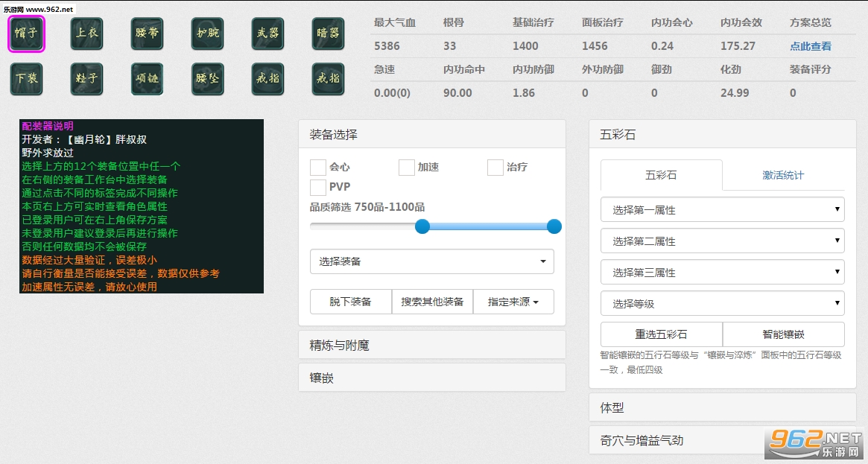Image resolution: width=868 pixels, height=464 pixels.
Task: Click the 化劲 value 24.99
Action: pyautogui.click(x=735, y=93)
